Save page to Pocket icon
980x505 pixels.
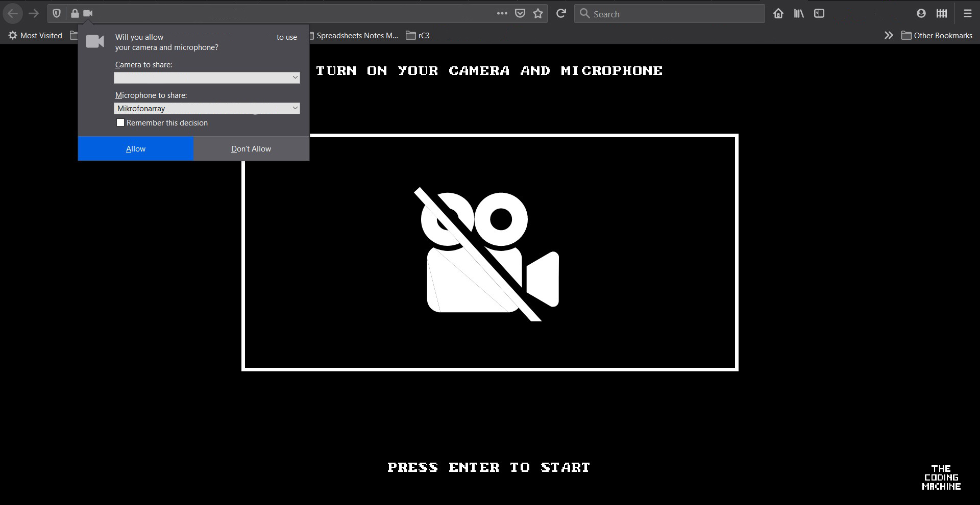point(520,14)
